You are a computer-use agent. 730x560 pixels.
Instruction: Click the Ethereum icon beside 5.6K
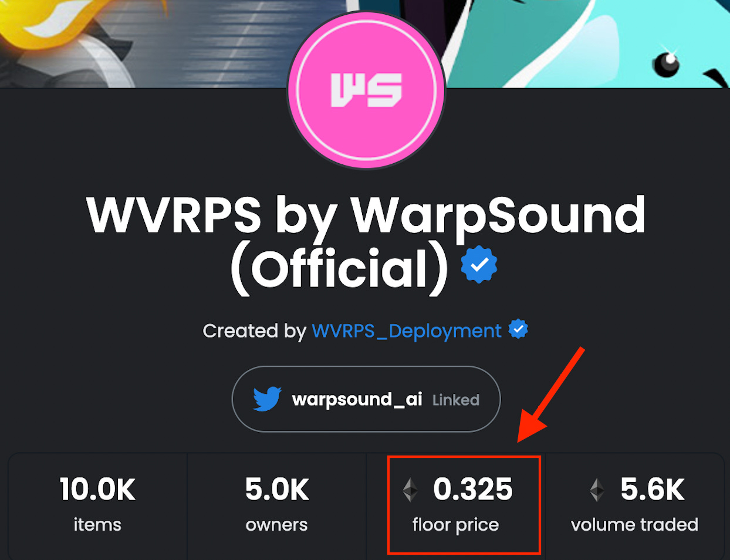pos(597,490)
